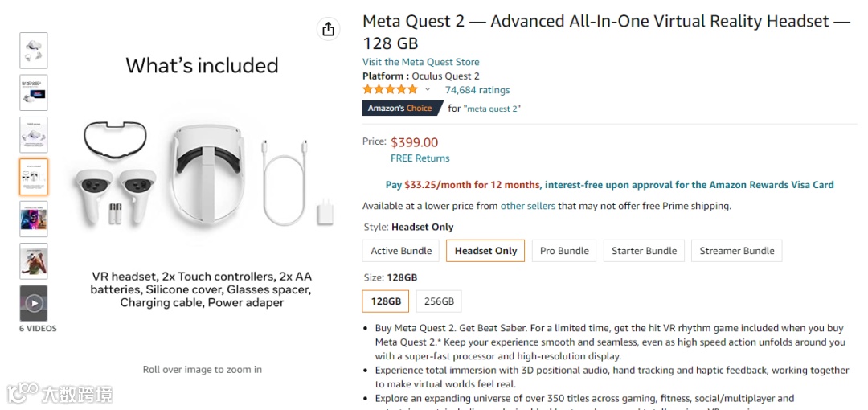The image size is (868, 410).
Task: View the thumbnail of person wearing headset
Action: 34,261
